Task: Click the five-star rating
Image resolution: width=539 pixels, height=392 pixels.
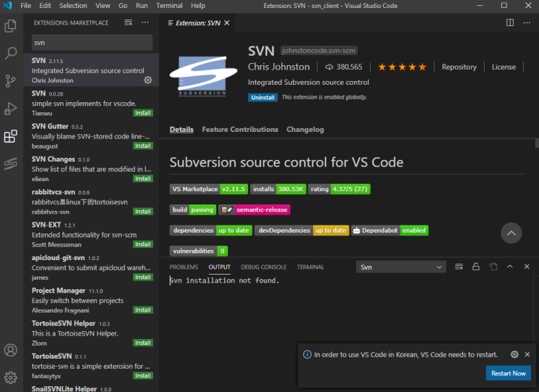Action: click(402, 67)
